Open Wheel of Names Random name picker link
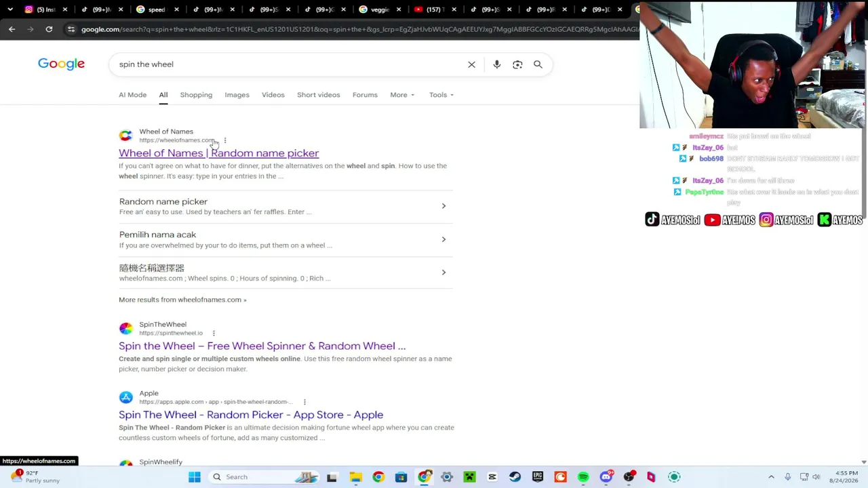 218,153
